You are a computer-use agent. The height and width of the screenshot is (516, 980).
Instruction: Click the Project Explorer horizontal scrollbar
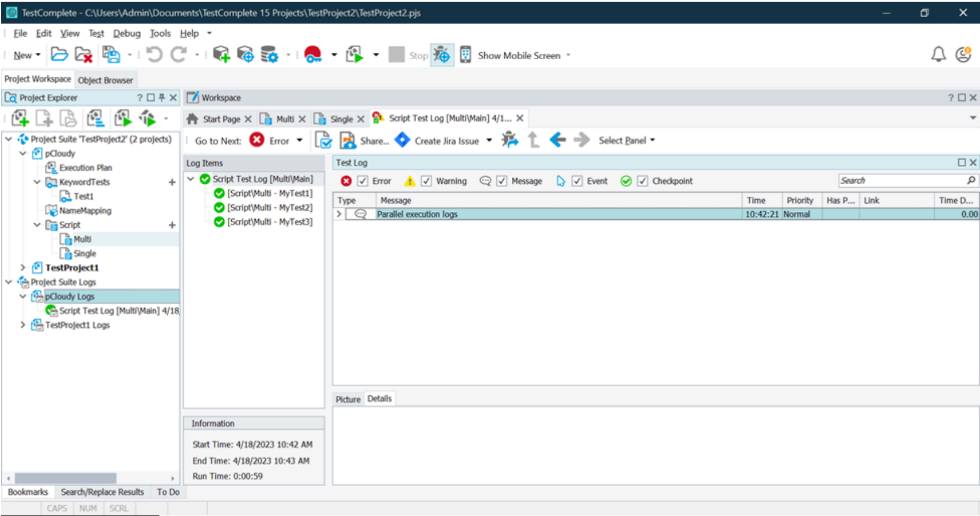point(65,478)
